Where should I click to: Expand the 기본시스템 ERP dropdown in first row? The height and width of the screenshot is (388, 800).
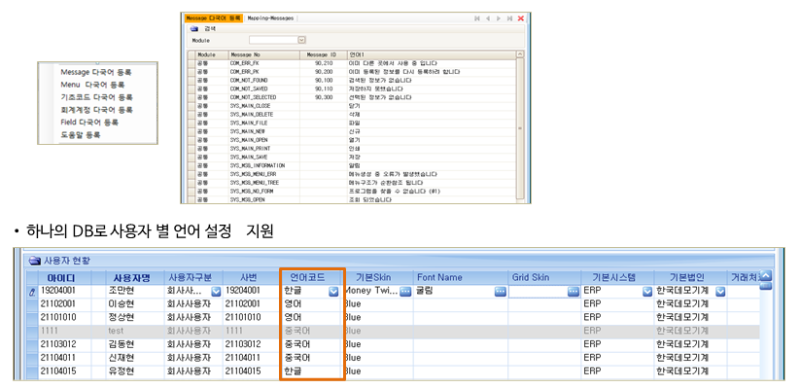pos(647,292)
